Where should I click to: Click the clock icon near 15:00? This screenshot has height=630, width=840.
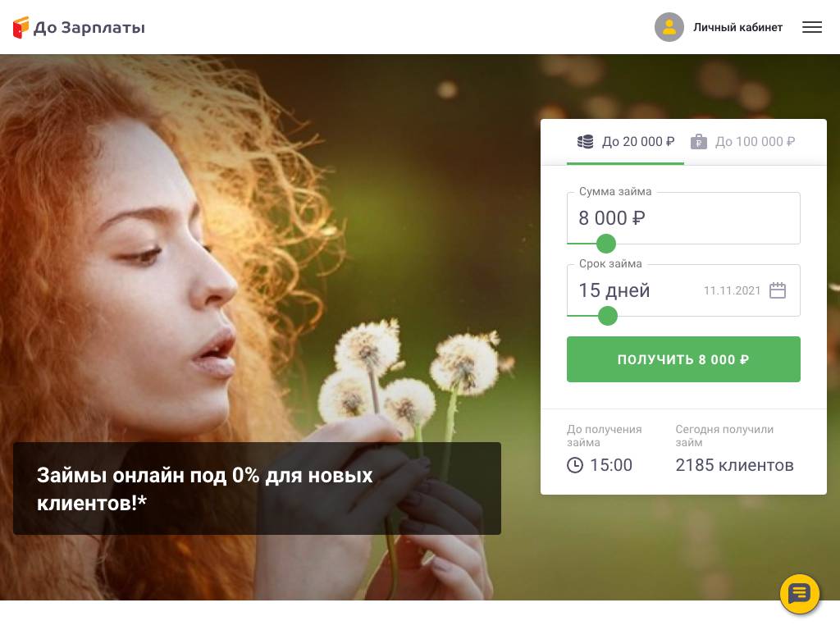click(x=575, y=465)
